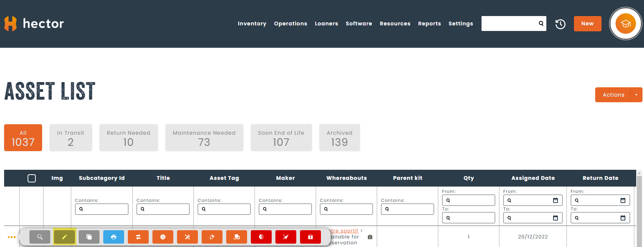Open the Operations menu
644x247 pixels.
pos(291,24)
